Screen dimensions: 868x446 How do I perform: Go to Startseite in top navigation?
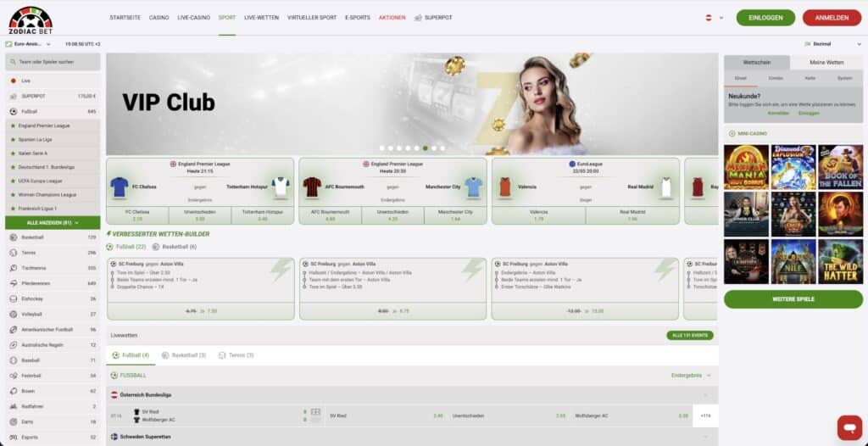(x=125, y=18)
